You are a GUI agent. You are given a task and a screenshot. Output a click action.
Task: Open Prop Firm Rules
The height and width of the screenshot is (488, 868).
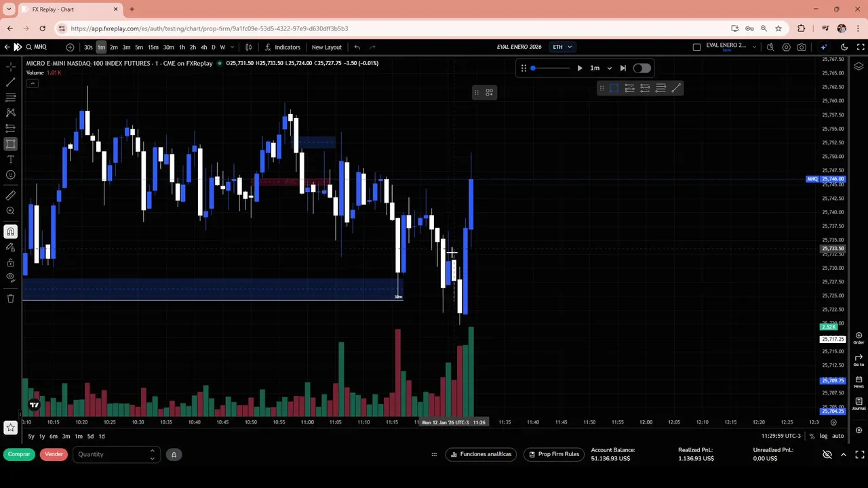coord(553,454)
